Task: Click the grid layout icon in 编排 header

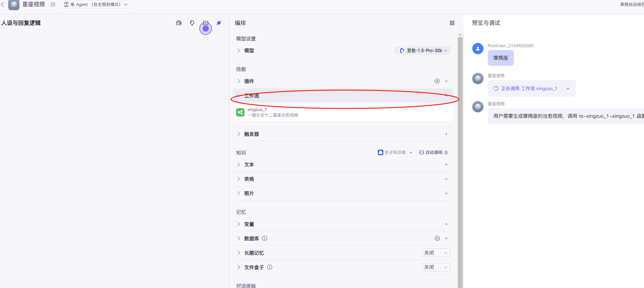Action: coord(452,23)
